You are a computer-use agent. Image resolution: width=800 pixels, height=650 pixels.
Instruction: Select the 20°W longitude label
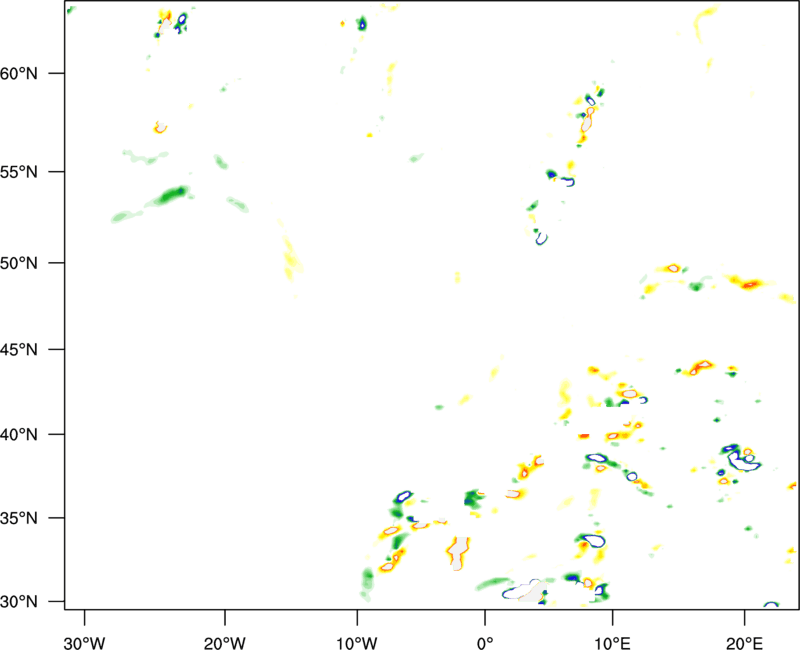click(224, 643)
